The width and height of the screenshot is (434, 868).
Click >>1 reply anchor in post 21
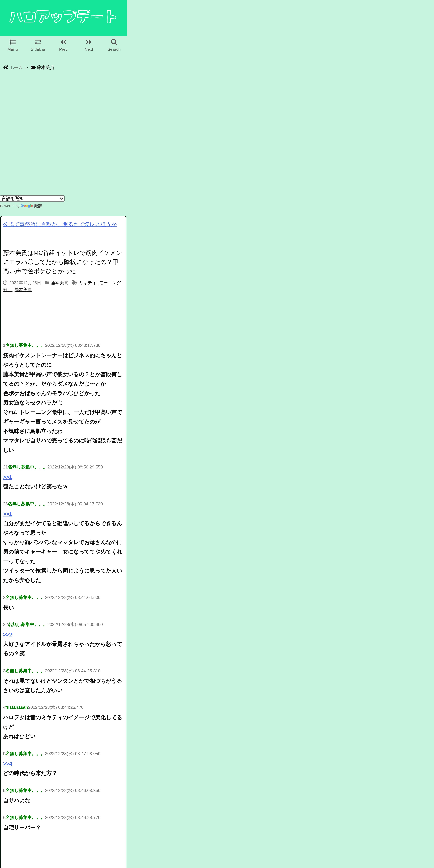[x=7, y=477]
